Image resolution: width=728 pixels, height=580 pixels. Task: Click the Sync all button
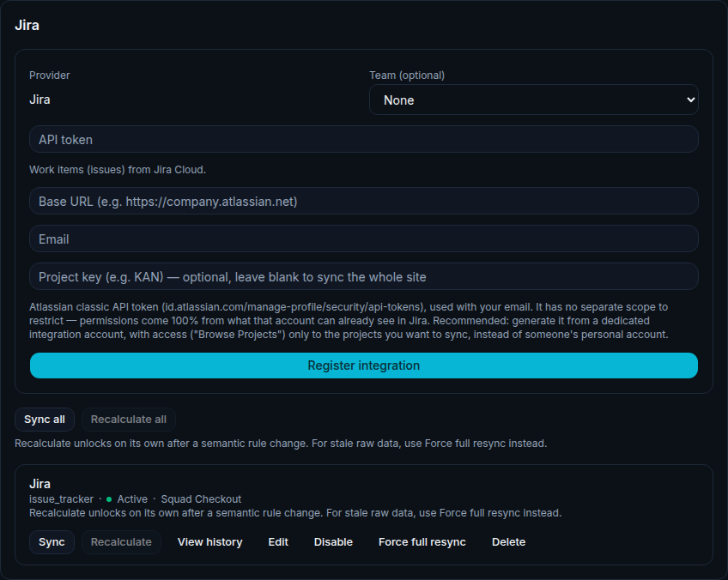45,420
